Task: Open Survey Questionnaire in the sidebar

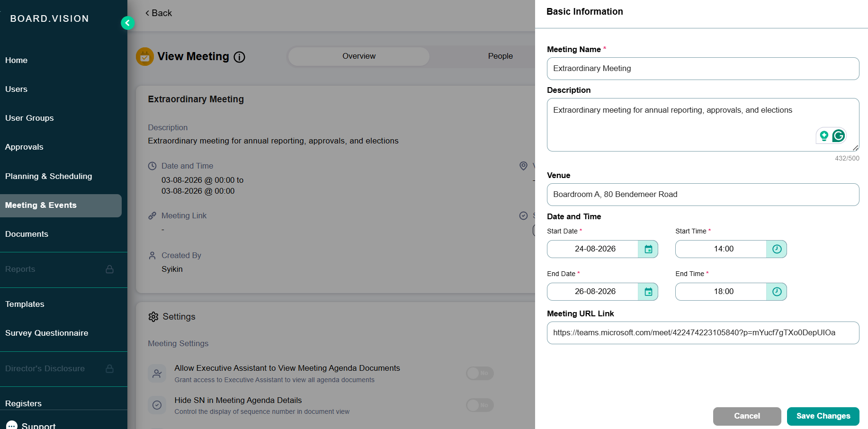Action: coord(47,333)
